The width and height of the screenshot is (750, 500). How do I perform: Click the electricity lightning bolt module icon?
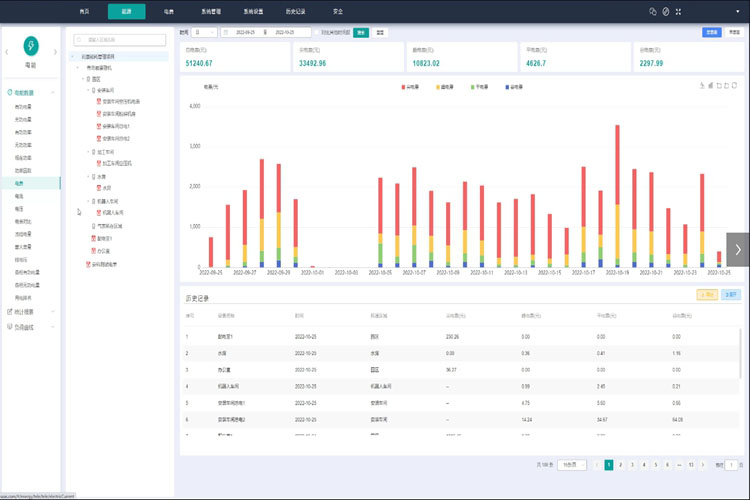(x=31, y=47)
